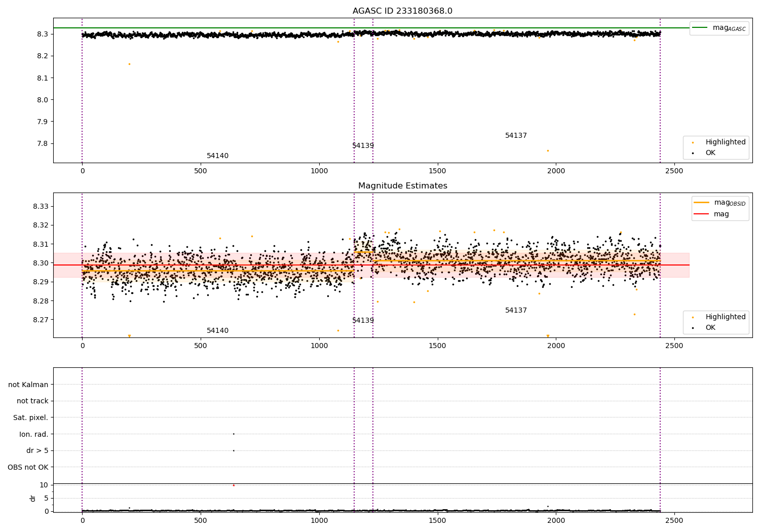This screenshot has width=760, height=532.
Task: Click the "dr > 5" row label
Action: point(37,450)
